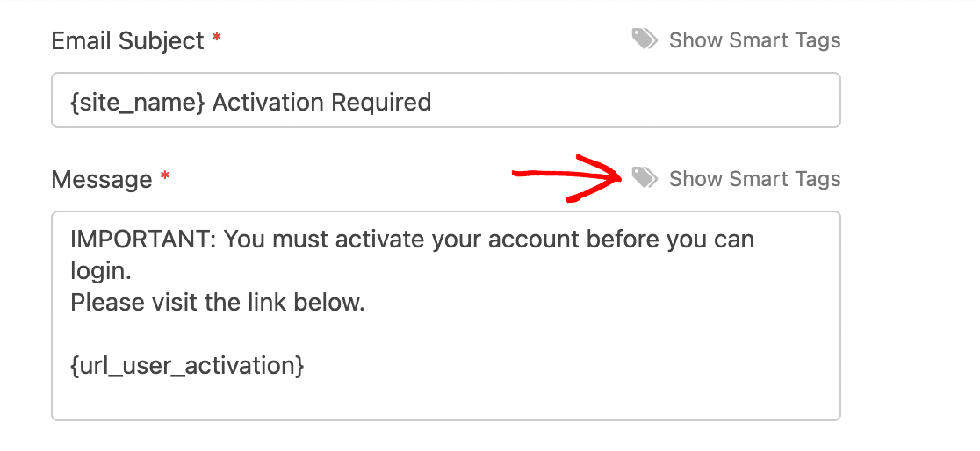The image size is (980, 451).
Task: Focus the Email Subject input field
Action: [x=615, y=103]
